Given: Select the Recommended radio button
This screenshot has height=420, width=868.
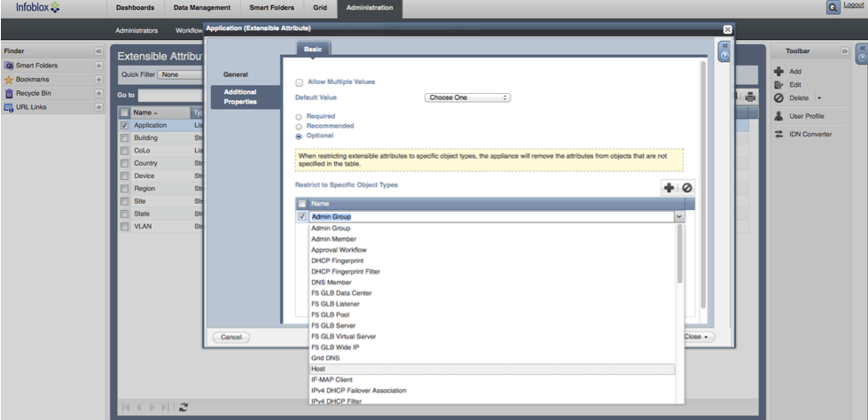Looking at the screenshot, I should (x=299, y=126).
